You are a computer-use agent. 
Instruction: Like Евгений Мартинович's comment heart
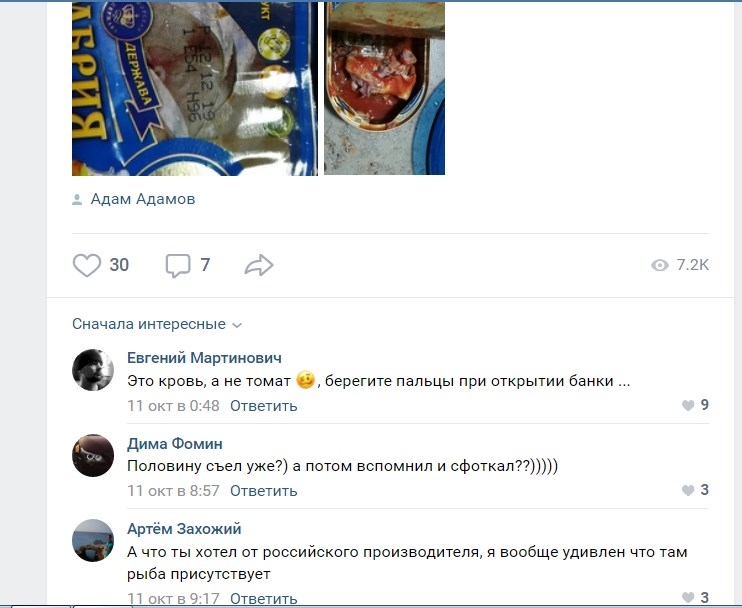[x=688, y=405]
